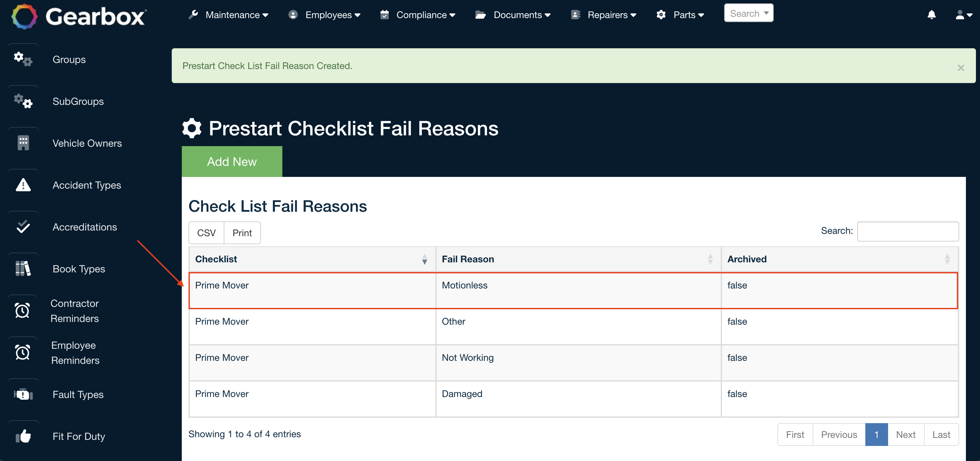The width and height of the screenshot is (980, 461).
Task: Go to First page of results
Action: coord(795,435)
